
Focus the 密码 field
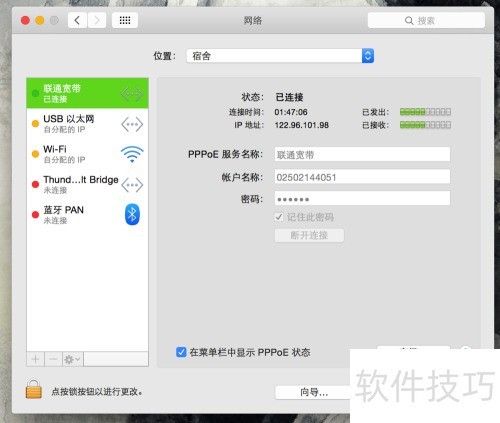362,199
